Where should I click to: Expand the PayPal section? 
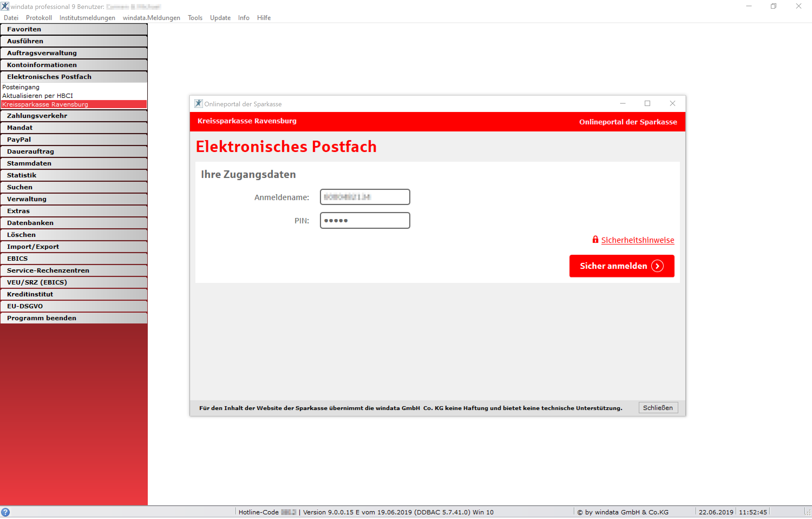click(x=74, y=140)
